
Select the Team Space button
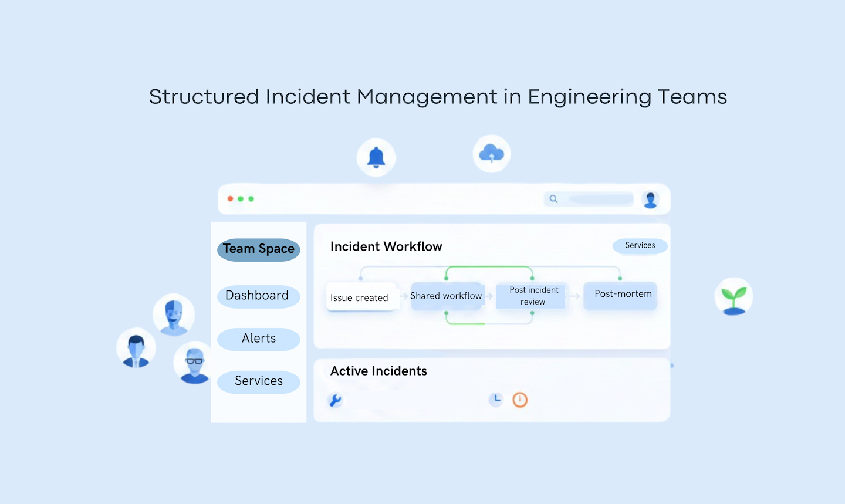coord(258,249)
